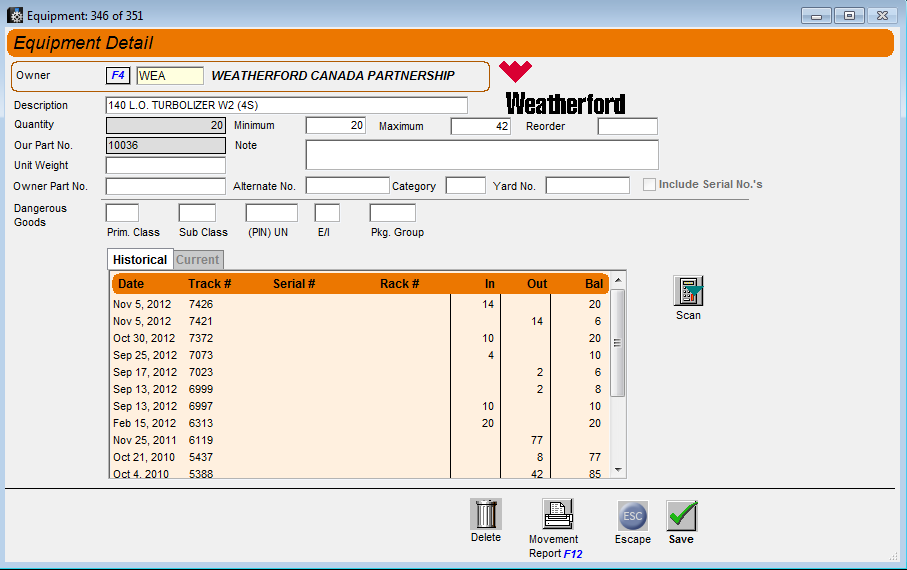Screen dimensions: 907x570
Task: Switch to the Current tab
Action: [x=198, y=260]
